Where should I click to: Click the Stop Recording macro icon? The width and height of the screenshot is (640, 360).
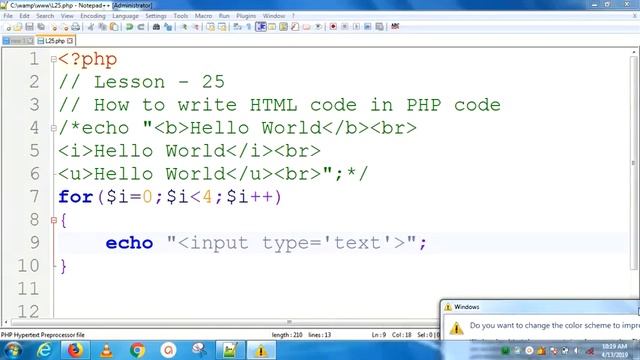[x=344, y=27]
